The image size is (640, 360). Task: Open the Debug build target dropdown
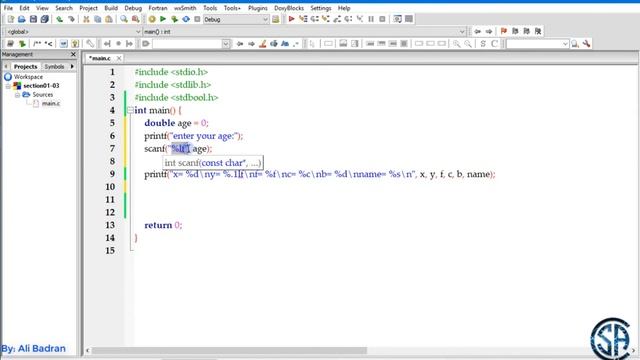(x=265, y=19)
